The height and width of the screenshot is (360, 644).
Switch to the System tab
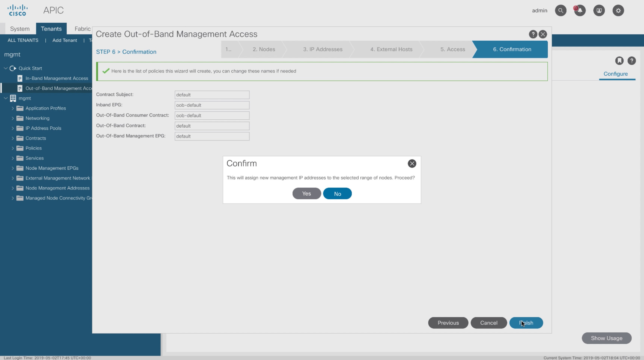tap(20, 29)
